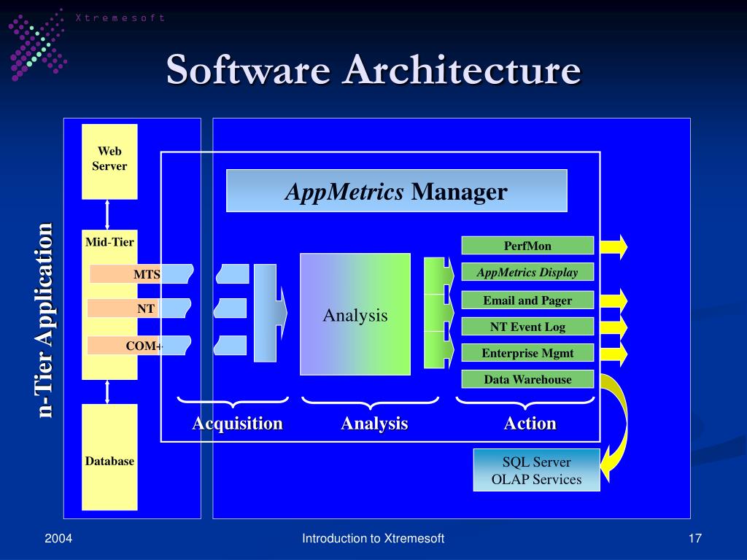The height and width of the screenshot is (560, 747).
Task: Click the AppMetrics Manager banner
Action: pyautogui.click(x=396, y=190)
